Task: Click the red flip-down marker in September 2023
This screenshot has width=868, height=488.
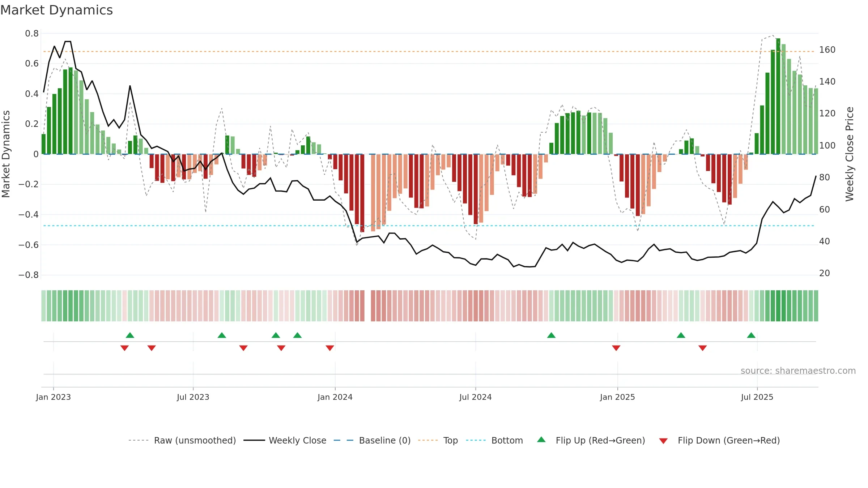Action: tap(243, 348)
